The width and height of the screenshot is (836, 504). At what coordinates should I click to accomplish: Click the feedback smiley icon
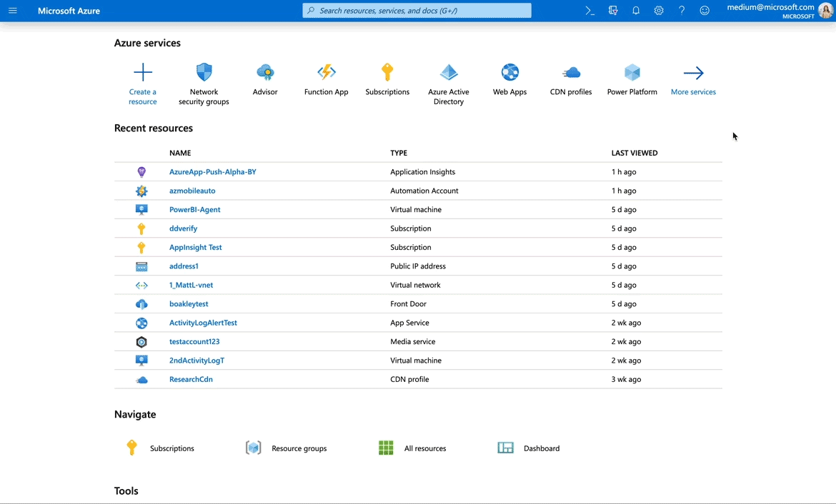tap(705, 11)
